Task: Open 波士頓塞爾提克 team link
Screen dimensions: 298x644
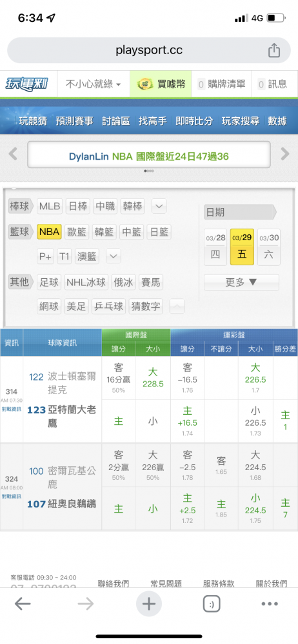Action: [x=72, y=383]
